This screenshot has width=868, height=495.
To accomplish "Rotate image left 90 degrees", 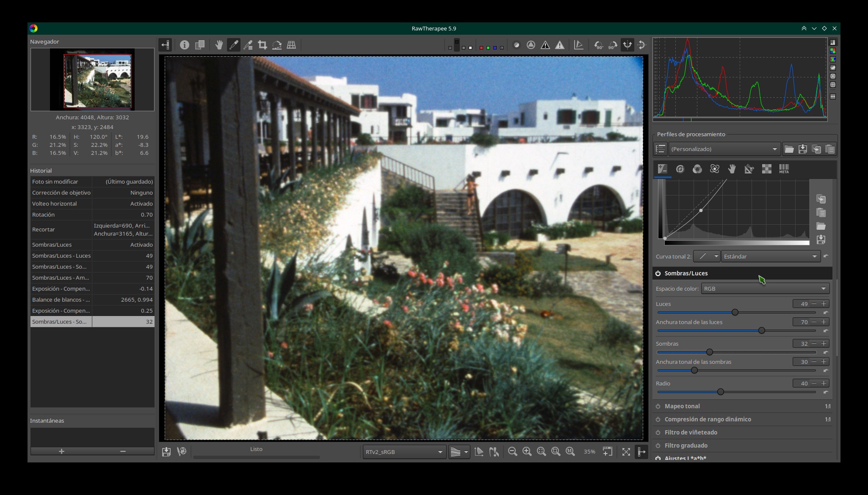I will coord(598,45).
